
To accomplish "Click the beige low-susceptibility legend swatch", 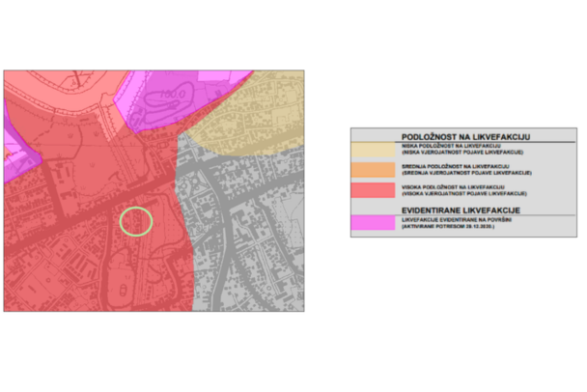I will tap(373, 150).
